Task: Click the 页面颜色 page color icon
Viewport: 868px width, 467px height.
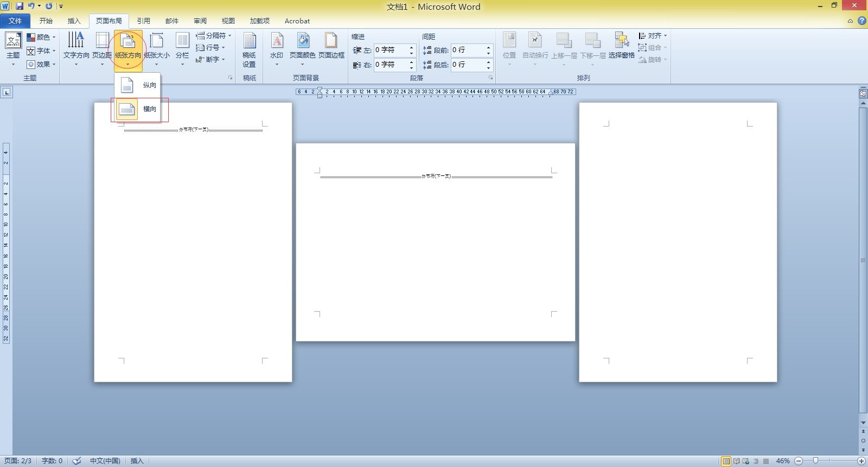Action: (x=303, y=41)
